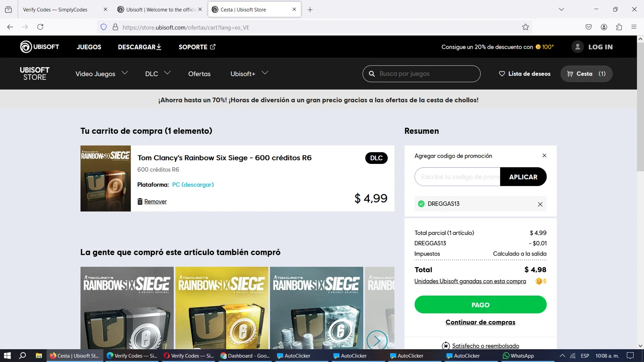
Task: Click the green PAGO button
Action: click(x=480, y=305)
